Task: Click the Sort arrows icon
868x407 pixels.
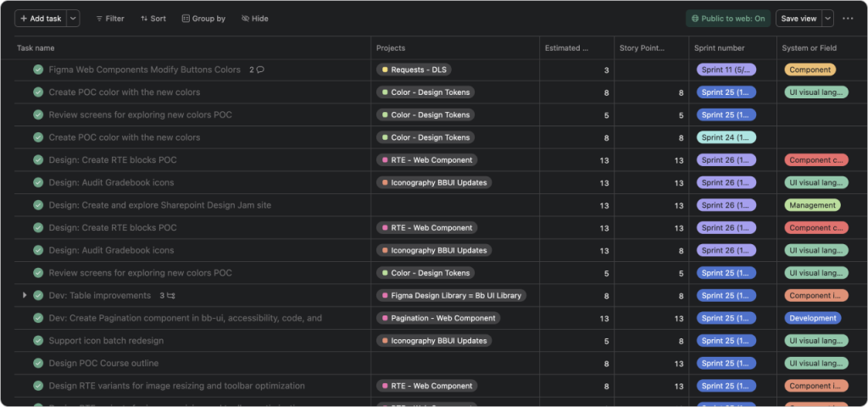Action: [144, 19]
